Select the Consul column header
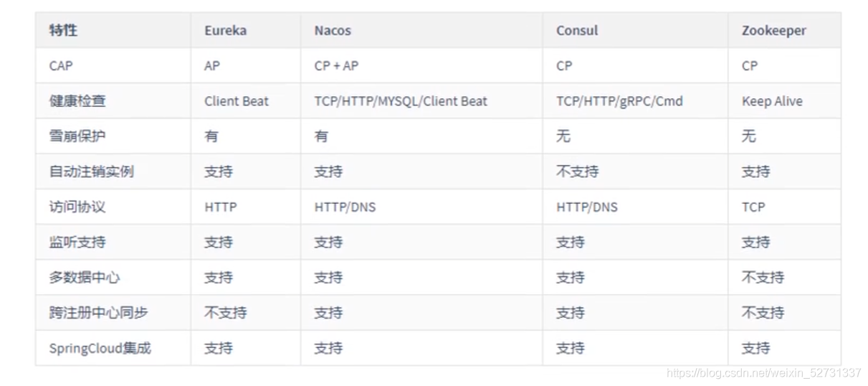 click(x=577, y=31)
